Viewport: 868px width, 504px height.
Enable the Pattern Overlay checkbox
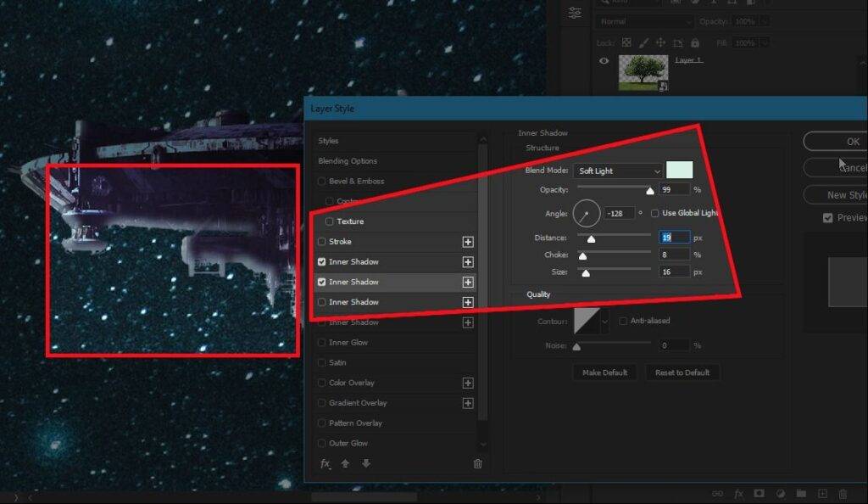coord(321,423)
